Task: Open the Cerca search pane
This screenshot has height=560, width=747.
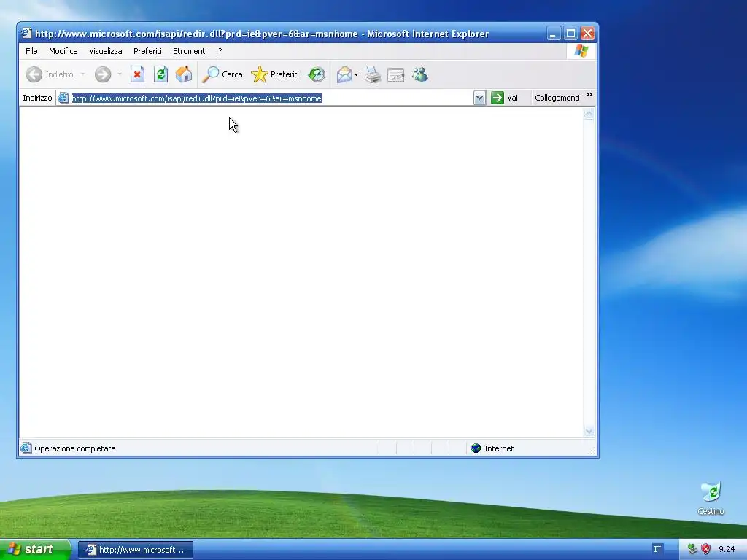Action: pos(222,74)
